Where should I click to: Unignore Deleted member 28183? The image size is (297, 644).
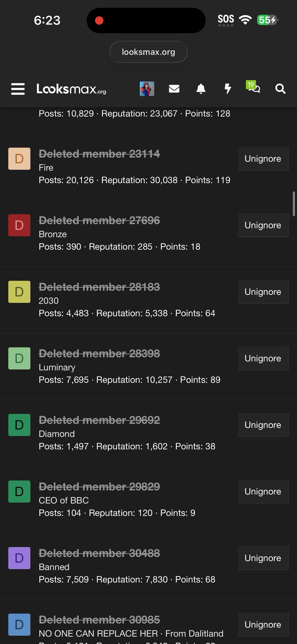coord(263,292)
